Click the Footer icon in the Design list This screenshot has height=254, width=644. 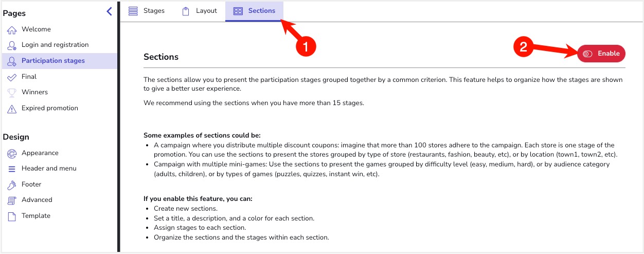(x=12, y=184)
